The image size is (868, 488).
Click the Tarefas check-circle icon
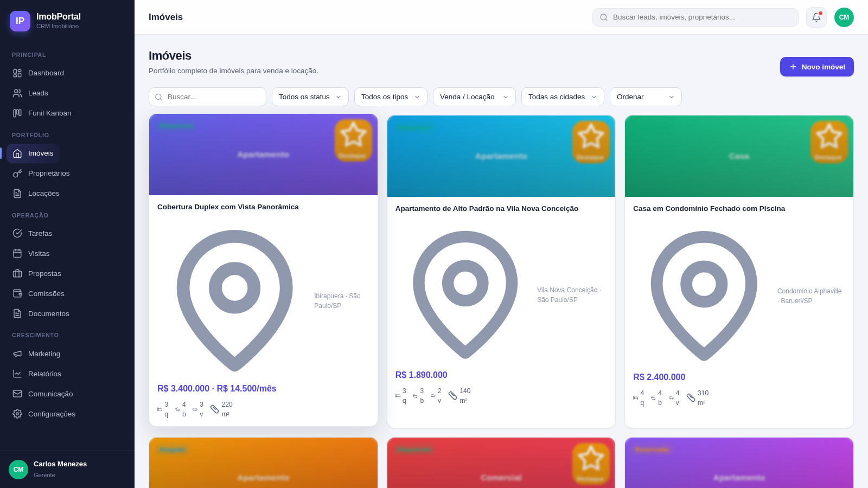pyautogui.click(x=17, y=234)
